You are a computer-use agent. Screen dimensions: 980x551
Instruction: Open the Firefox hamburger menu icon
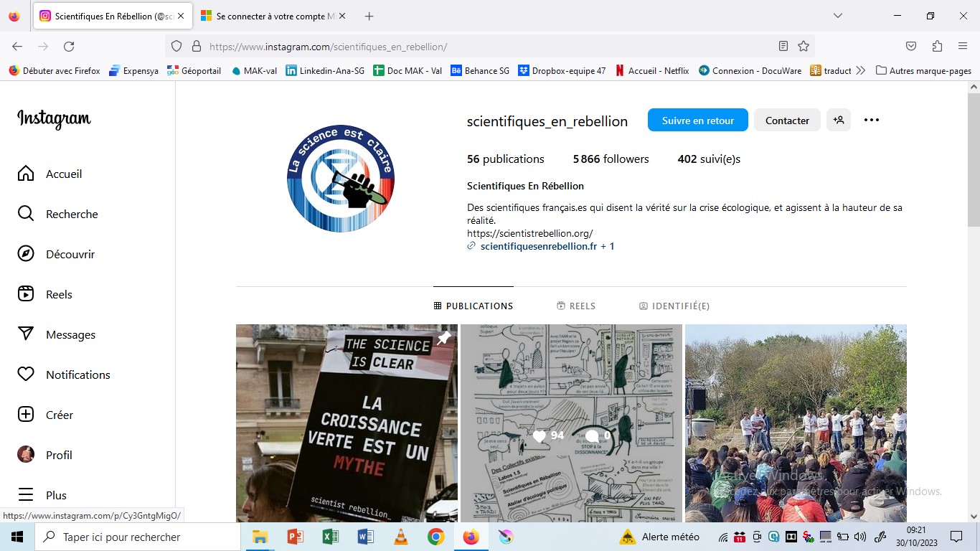[962, 45]
